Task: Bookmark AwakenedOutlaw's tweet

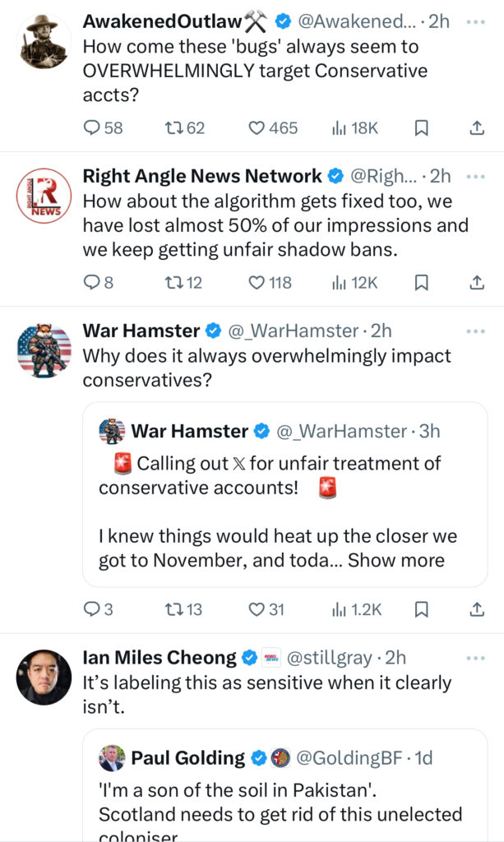Action: (420, 127)
